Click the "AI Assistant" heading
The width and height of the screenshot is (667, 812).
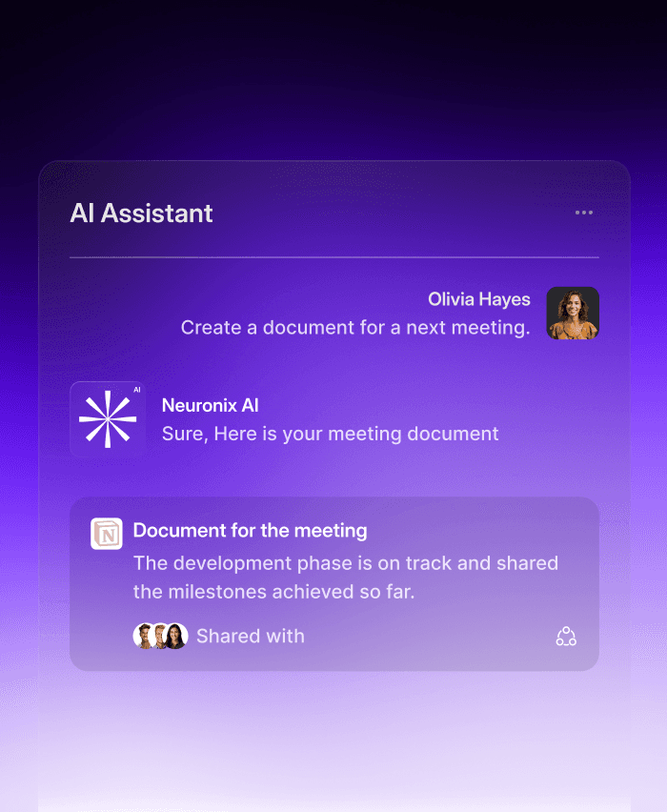pos(141,213)
